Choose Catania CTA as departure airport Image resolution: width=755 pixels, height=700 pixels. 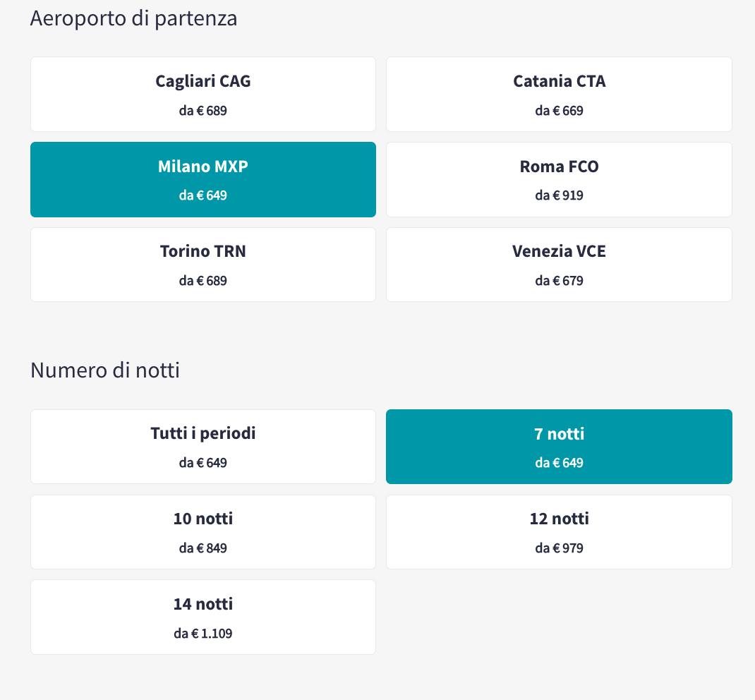[559, 94]
